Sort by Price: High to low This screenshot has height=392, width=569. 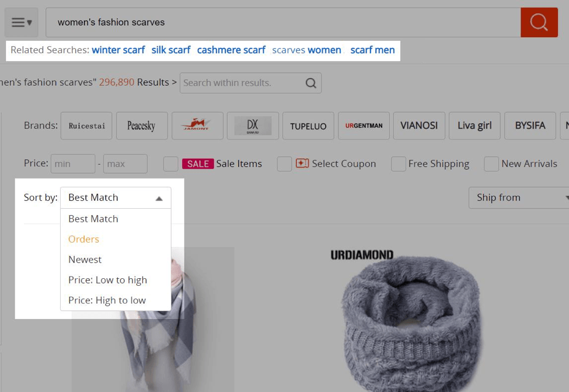pos(107,300)
